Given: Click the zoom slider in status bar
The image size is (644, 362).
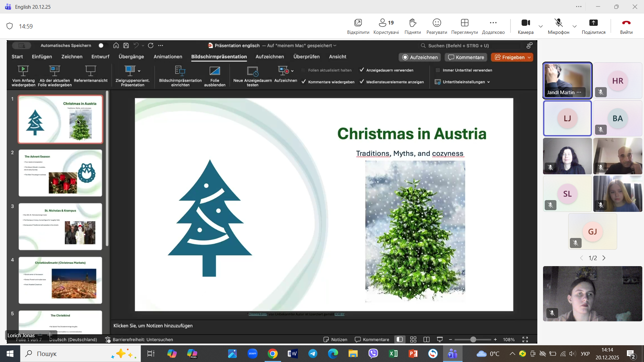Looking at the screenshot, I should (x=473, y=340).
